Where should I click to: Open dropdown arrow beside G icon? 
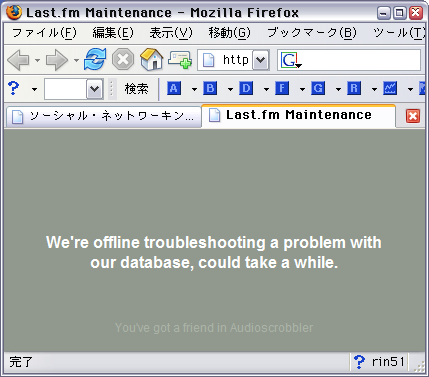tap(338, 89)
